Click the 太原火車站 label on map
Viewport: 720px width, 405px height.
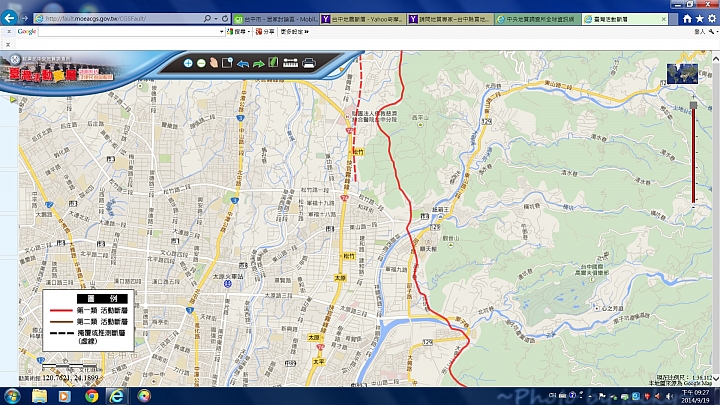pyautogui.click(x=228, y=277)
